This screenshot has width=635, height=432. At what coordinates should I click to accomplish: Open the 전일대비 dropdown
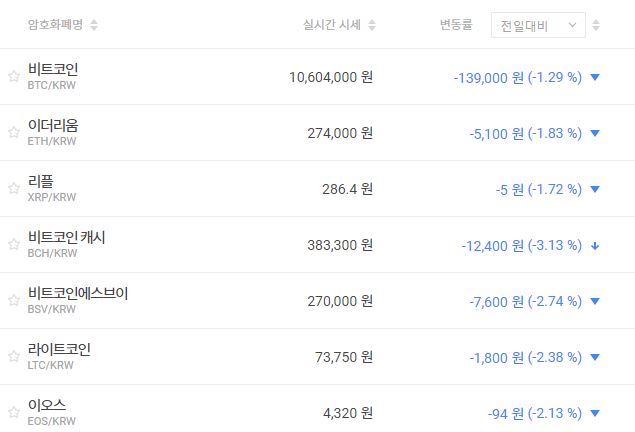pyautogui.click(x=538, y=25)
